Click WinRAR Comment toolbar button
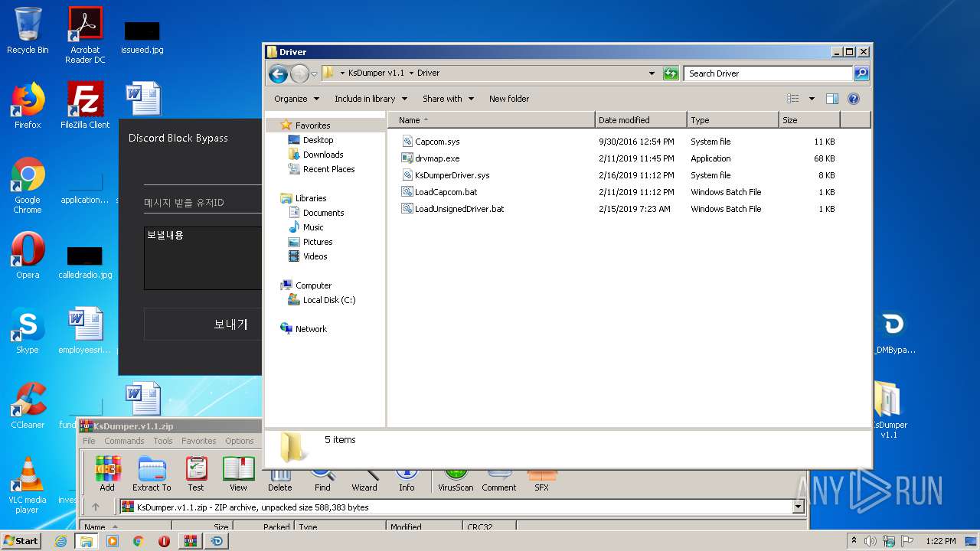The width and height of the screenshot is (980, 551). [499, 481]
